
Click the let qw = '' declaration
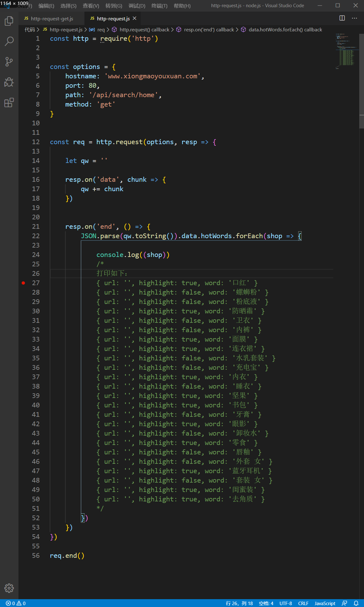coord(86,161)
